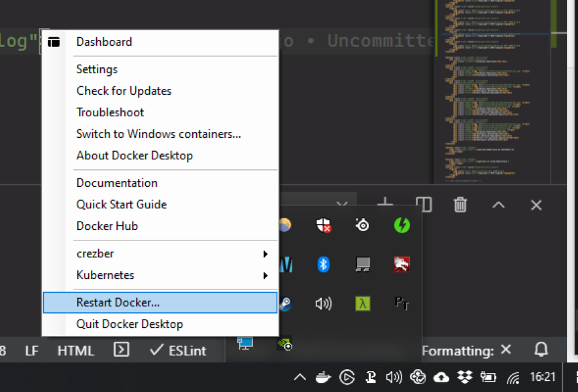Image resolution: width=578 pixels, height=392 pixels.
Task: Click the blue network computer tray icon
Action: tap(245, 344)
